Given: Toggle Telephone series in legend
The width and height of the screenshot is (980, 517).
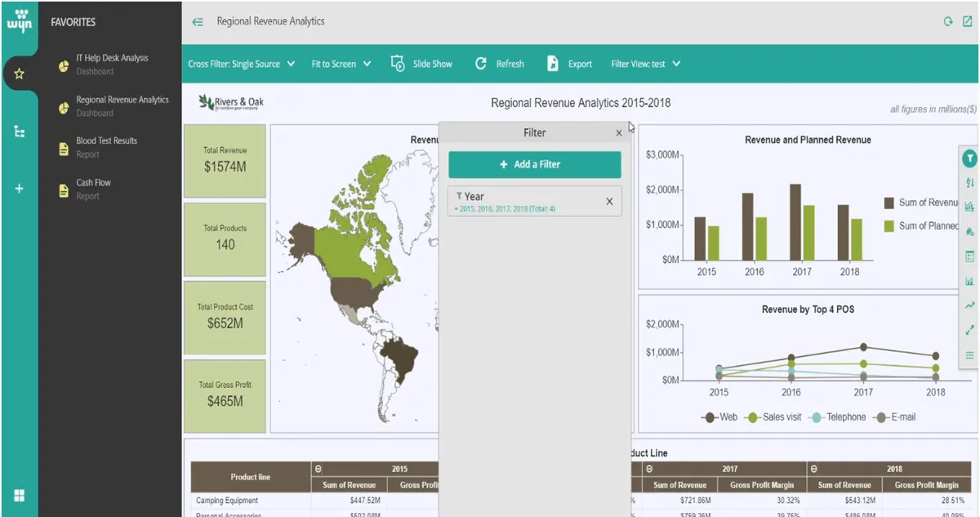Looking at the screenshot, I should (x=837, y=417).
